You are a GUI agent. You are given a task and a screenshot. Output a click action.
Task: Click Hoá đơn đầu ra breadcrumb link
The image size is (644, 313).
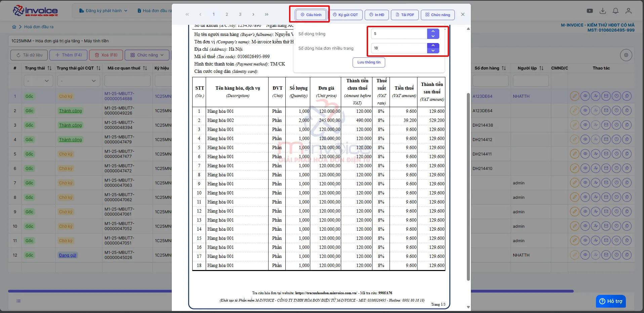pos(39,27)
